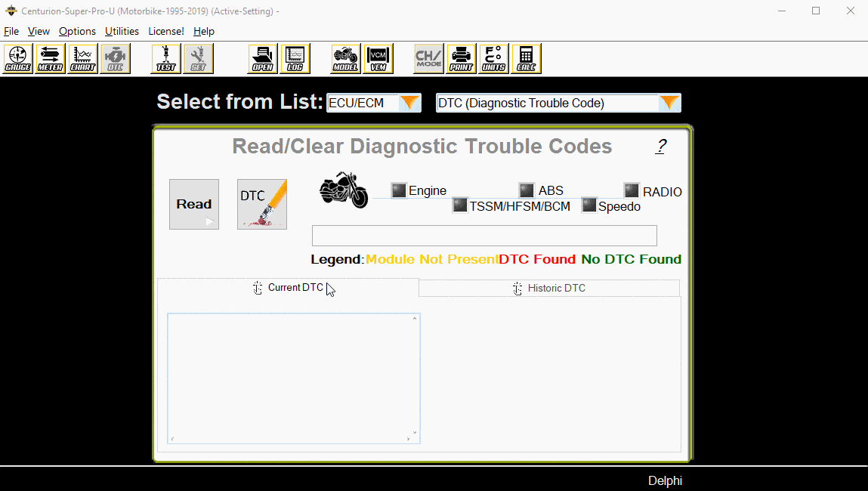868x491 pixels.
Task: Open the File menu
Action: pos(11,32)
